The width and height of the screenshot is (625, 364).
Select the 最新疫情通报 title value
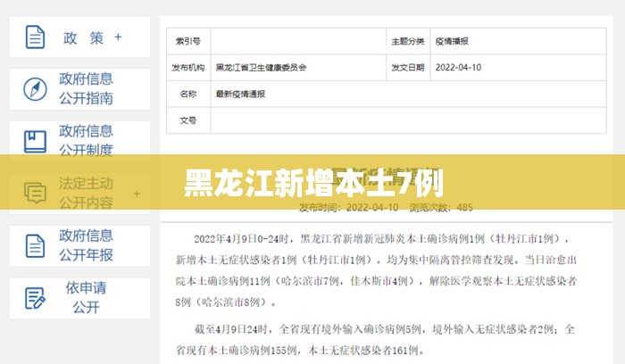[240, 94]
